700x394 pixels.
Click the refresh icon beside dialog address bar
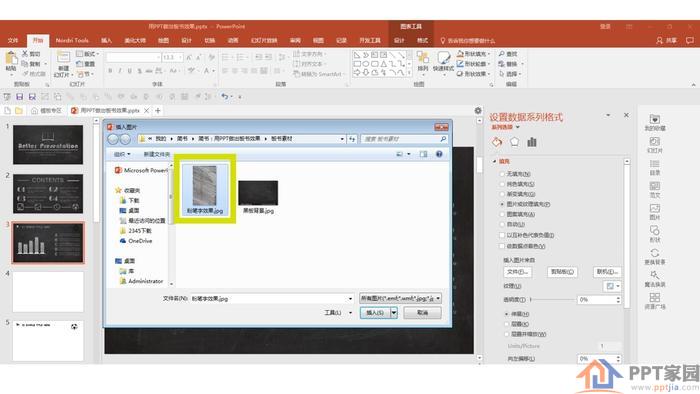(352, 139)
